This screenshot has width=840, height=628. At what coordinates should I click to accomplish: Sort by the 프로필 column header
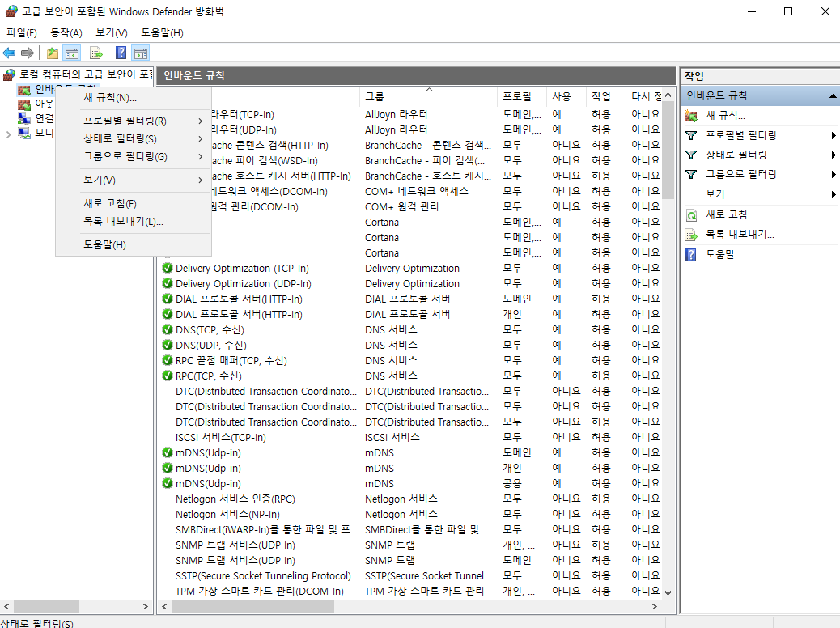coord(522,96)
